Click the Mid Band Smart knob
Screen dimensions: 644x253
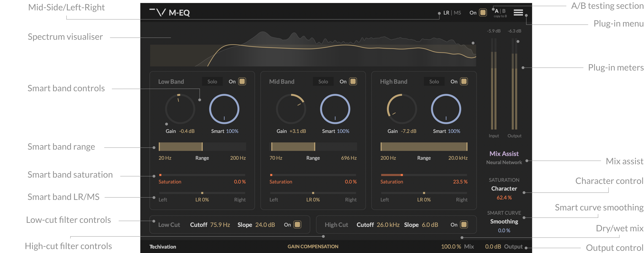pyautogui.click(x=335, y=109)
